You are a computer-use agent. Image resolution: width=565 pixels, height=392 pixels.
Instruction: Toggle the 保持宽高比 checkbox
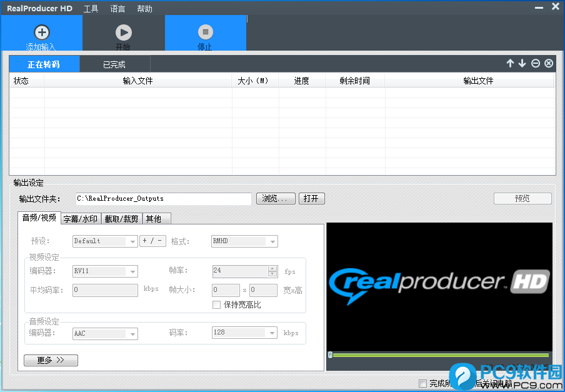pos(216,305)
